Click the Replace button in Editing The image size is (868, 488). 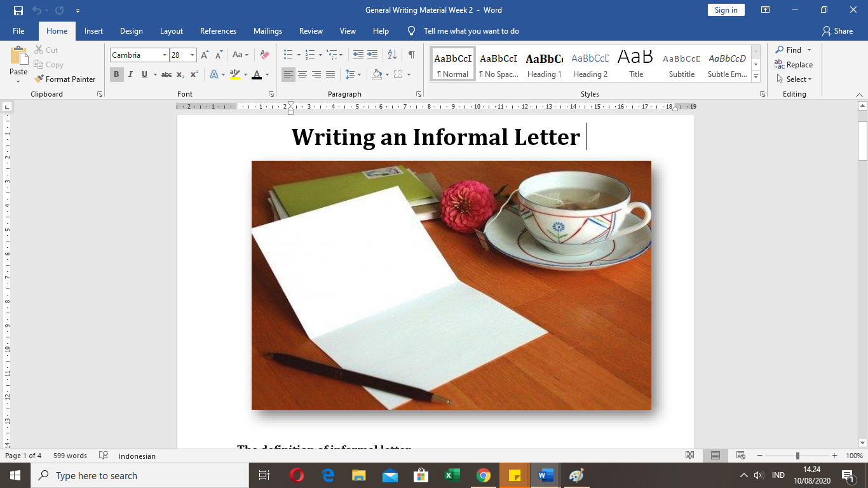coord(794,65)
